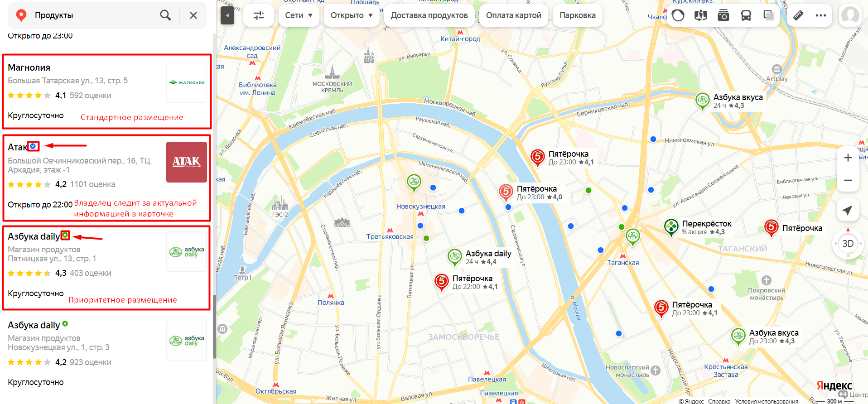Open the Магнолия store listing
The width and height of the screenshot is (868, 404).
107,91
